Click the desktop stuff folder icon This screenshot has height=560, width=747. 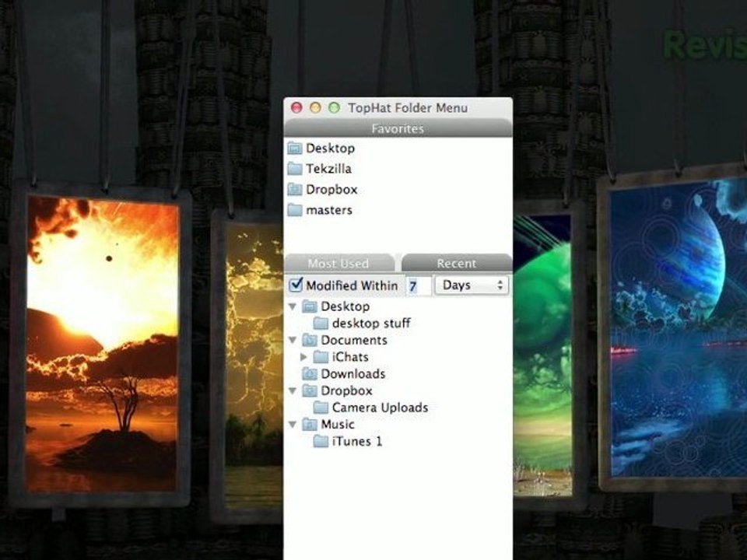(321, 324)
